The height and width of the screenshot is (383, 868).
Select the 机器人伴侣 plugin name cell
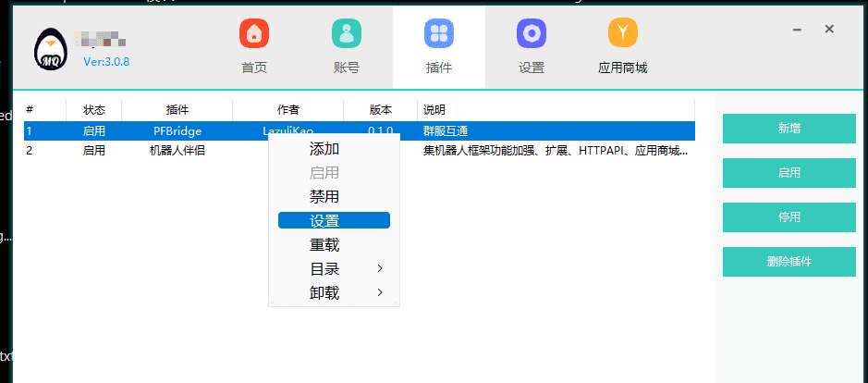click(x=177, y=150)
